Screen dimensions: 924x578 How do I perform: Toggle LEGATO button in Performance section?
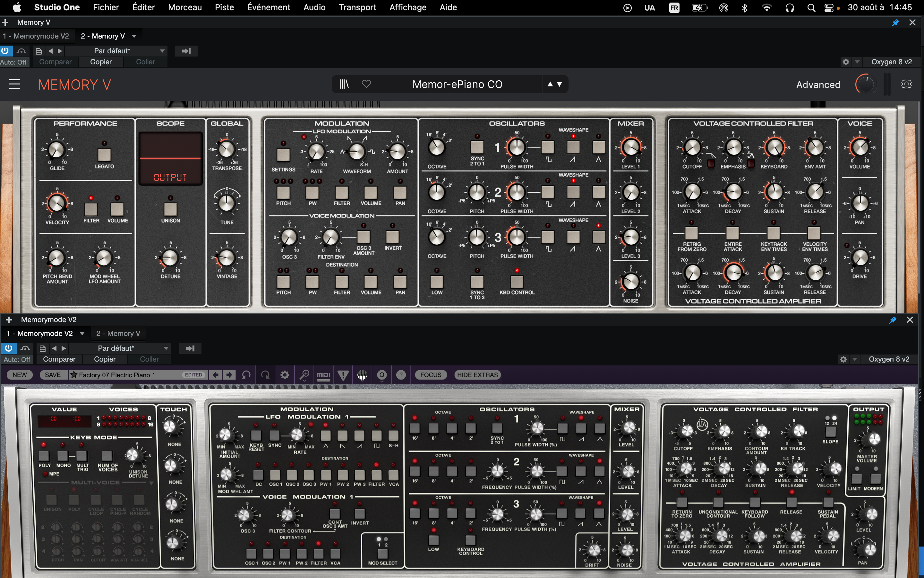(x=104, y=154)
